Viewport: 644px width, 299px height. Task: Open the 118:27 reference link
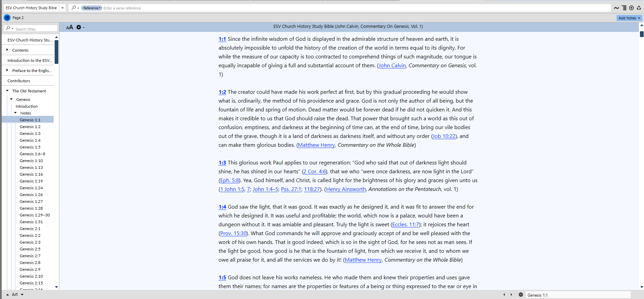click(312, 189)
